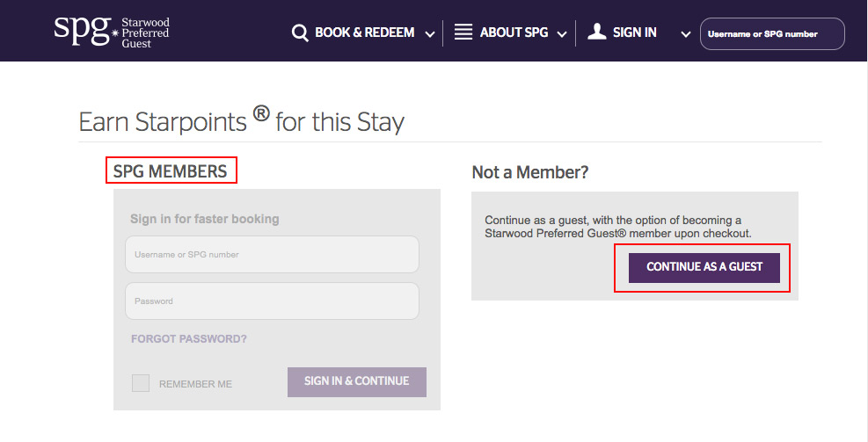Expand the Book & Redeem chevron
The height and width of the screenshot is (442, 868).
pyautogui.click(x=429, y=34)
